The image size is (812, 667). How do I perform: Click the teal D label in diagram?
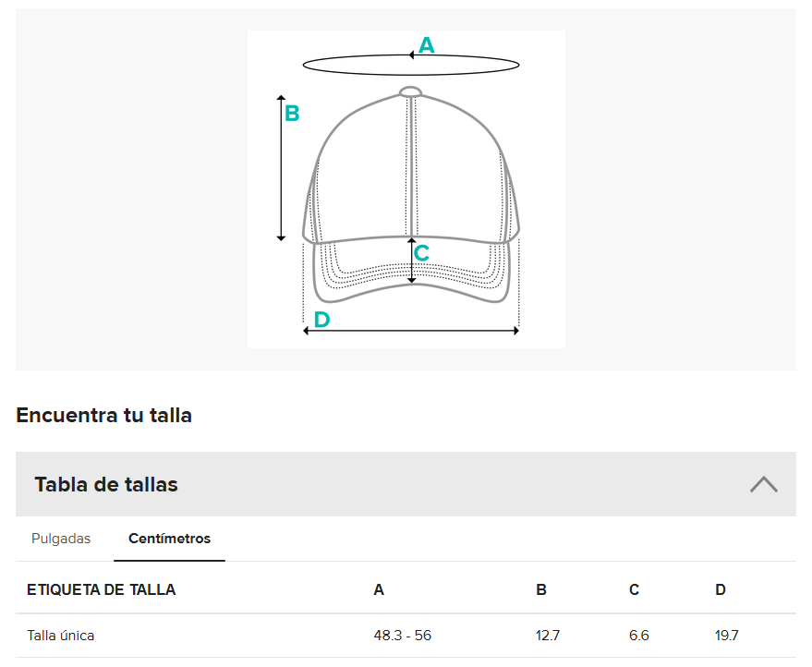click(322, 320)
